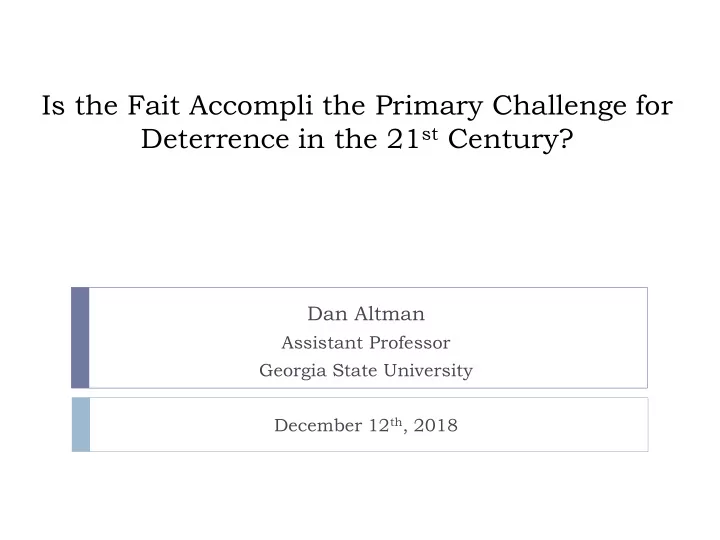
Task: Select the December 12th, 2018 date
Action: pos(366,425)
